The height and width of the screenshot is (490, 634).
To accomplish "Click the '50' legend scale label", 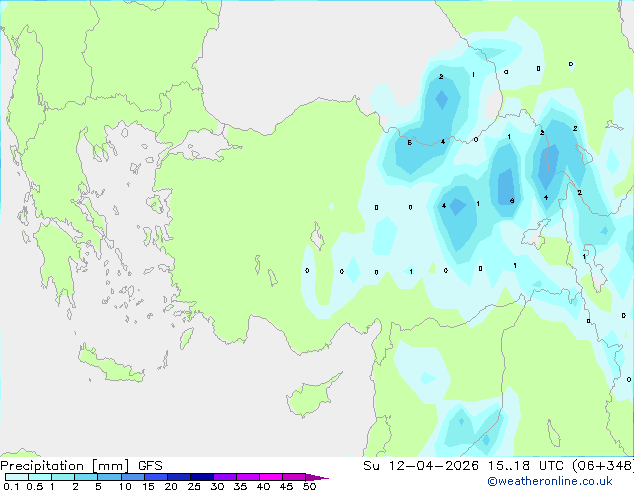I will click(309, 486).
